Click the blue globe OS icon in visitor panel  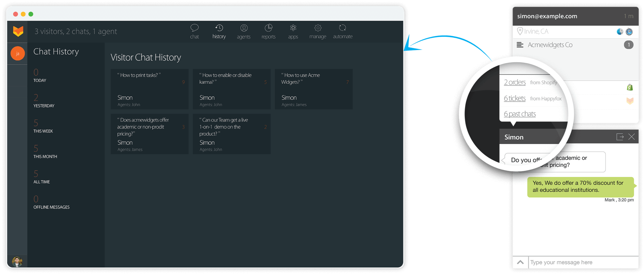[620, 31]
